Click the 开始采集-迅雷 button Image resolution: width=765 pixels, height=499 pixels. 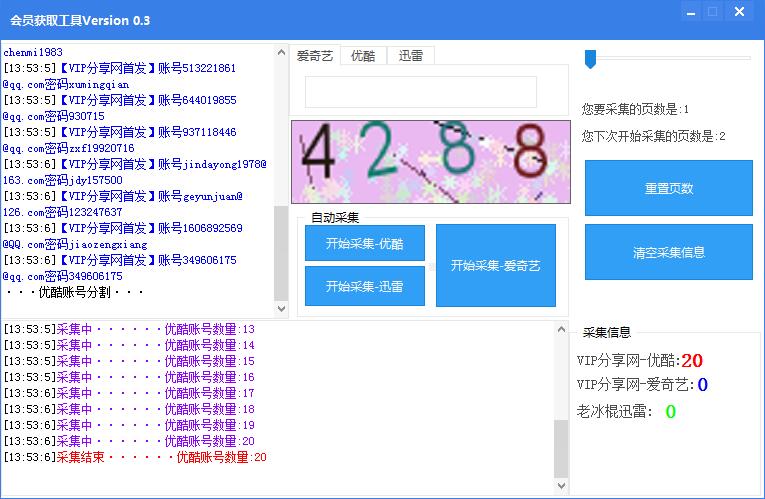[364, 286]
